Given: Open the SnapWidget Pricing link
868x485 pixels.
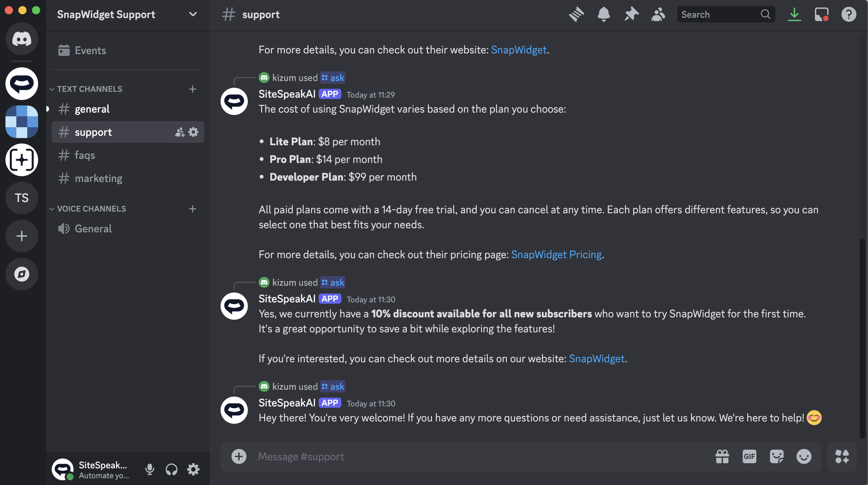Looking at the screenshot, I should click(x=556, y=254).
